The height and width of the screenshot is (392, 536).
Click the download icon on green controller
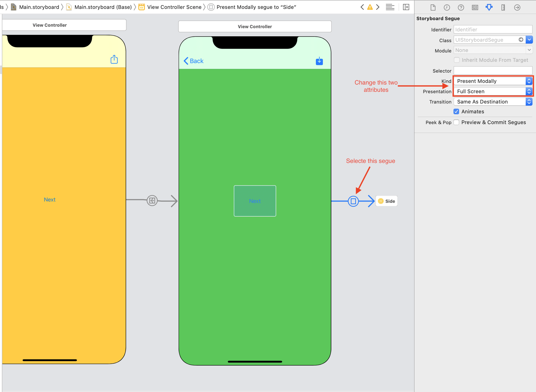pos(320,61)
